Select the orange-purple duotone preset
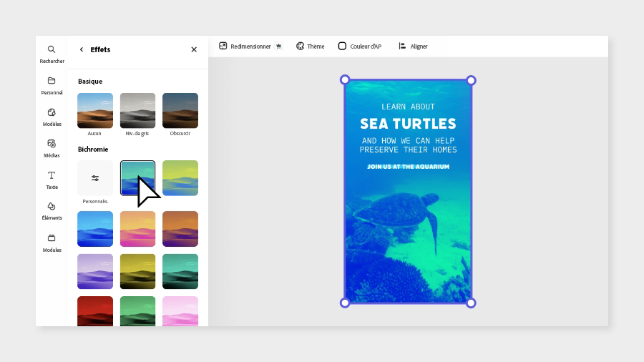 click(180, 229)
